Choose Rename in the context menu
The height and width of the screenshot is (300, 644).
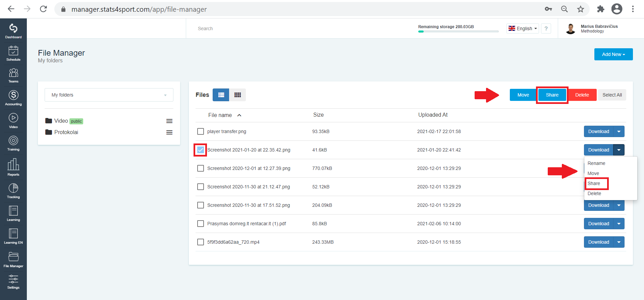point(596,163)
